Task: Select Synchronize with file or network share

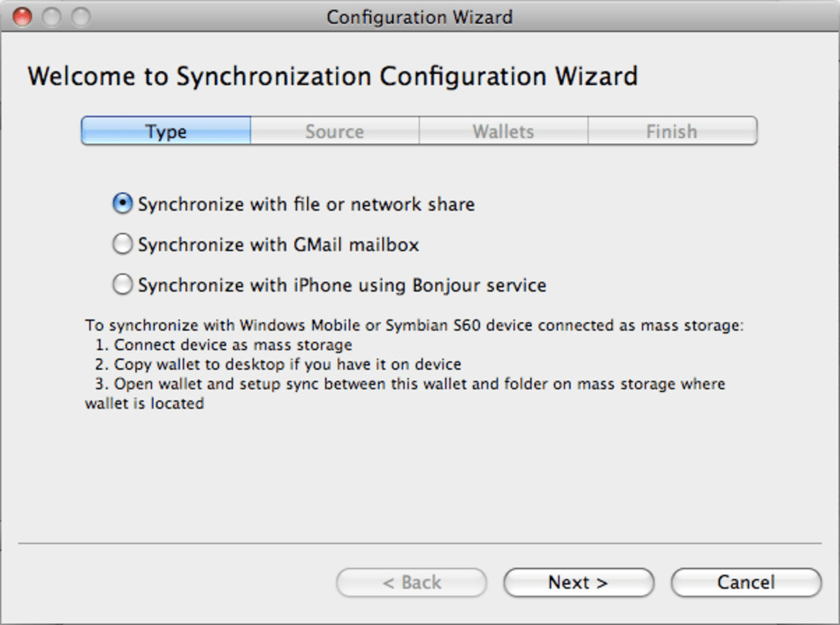Action: [123, 203]
